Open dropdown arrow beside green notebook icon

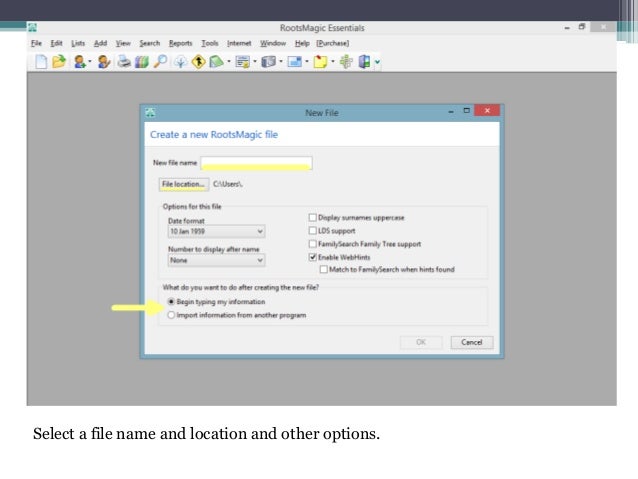tap(229, 62)
